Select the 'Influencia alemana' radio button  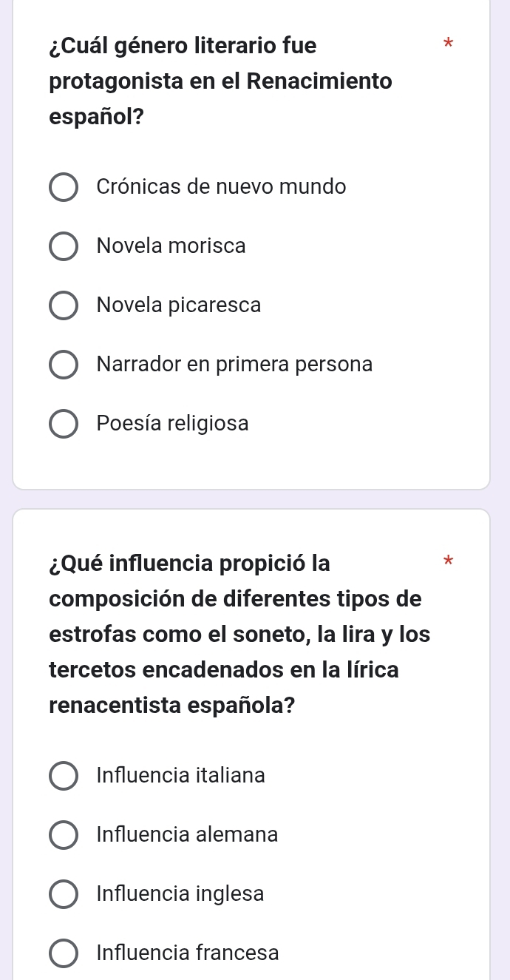[63, 836]
